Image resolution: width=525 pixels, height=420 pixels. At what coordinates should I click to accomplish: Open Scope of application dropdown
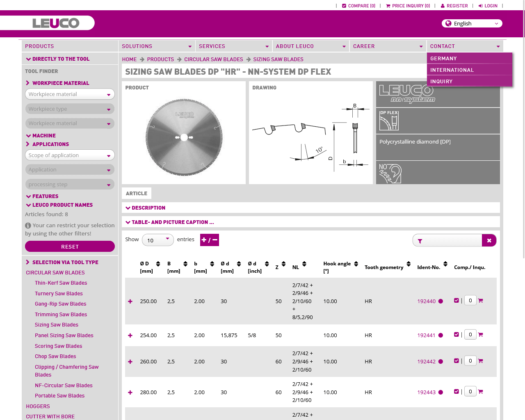pos(70,155)
